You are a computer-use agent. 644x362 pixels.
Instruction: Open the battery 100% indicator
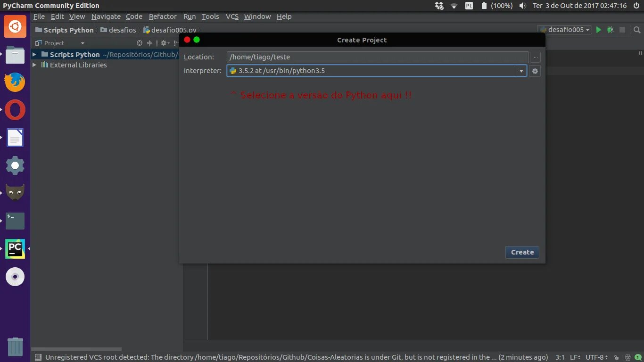[496, 6]
